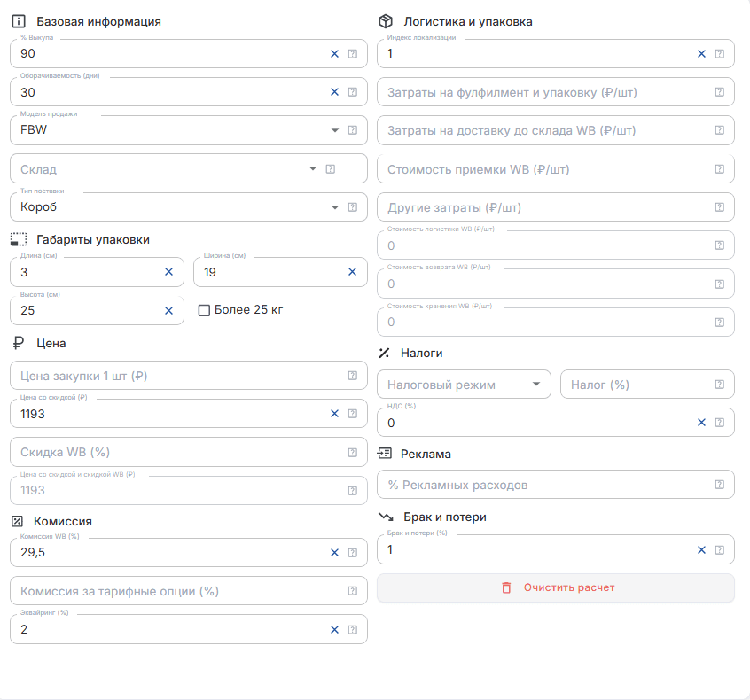The height and width of the screenshot is (700, 750).
Task: Clear the Индекс локализации value
Action: pos(701,54)
